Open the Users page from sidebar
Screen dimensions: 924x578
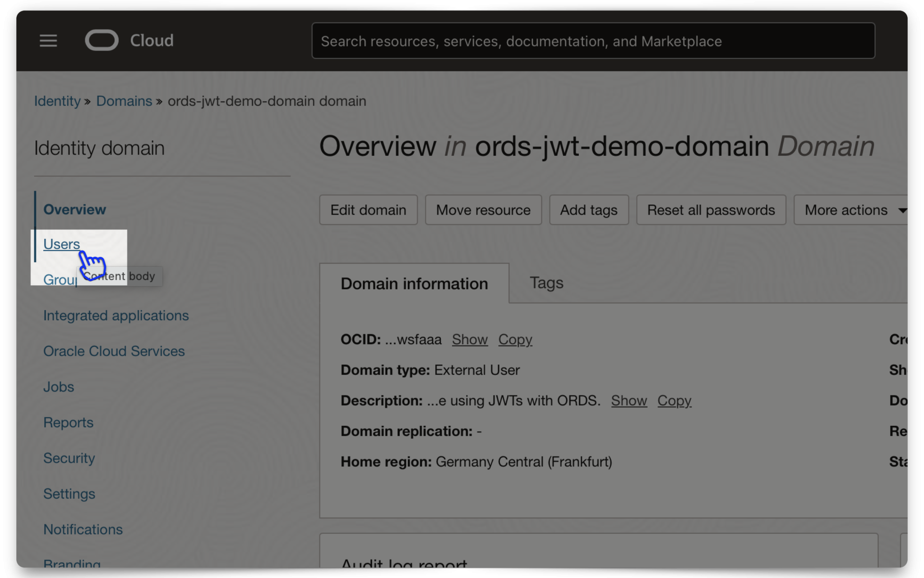click(x=61, y=244)
